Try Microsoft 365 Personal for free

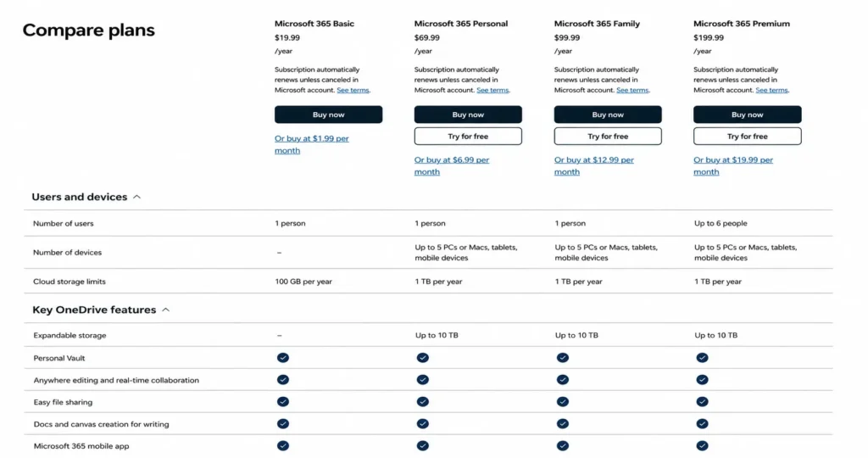(x=468, y=137)
